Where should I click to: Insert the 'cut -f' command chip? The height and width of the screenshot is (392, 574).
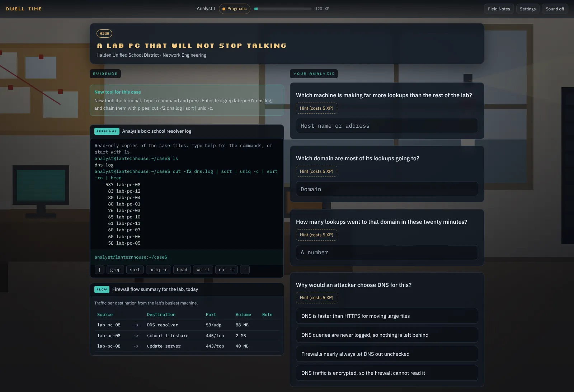pyautogui.click(x=226, y=270)
